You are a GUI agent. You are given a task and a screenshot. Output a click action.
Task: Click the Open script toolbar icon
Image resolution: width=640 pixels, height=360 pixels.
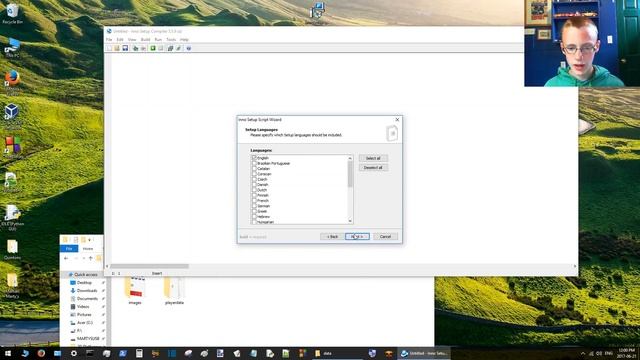pos(117,48)
